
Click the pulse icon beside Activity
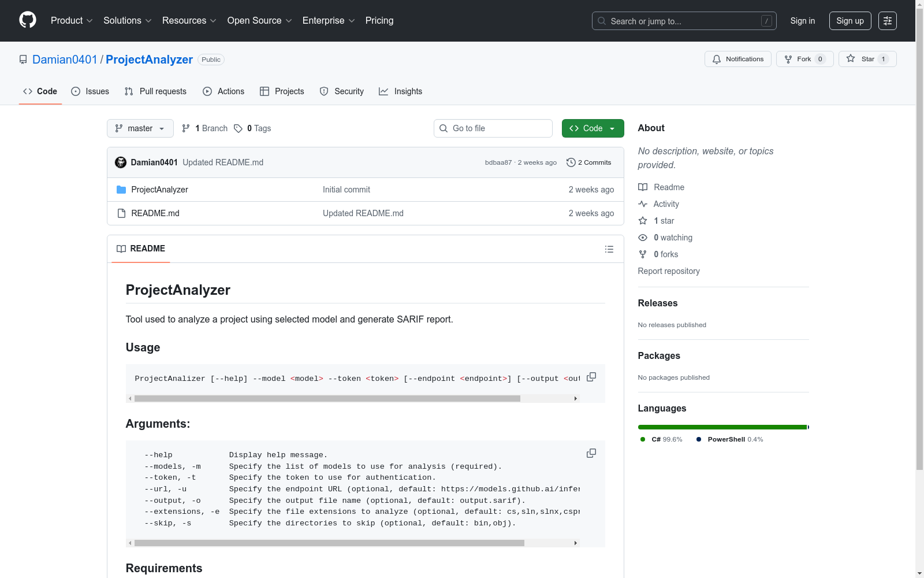point(643,204)
